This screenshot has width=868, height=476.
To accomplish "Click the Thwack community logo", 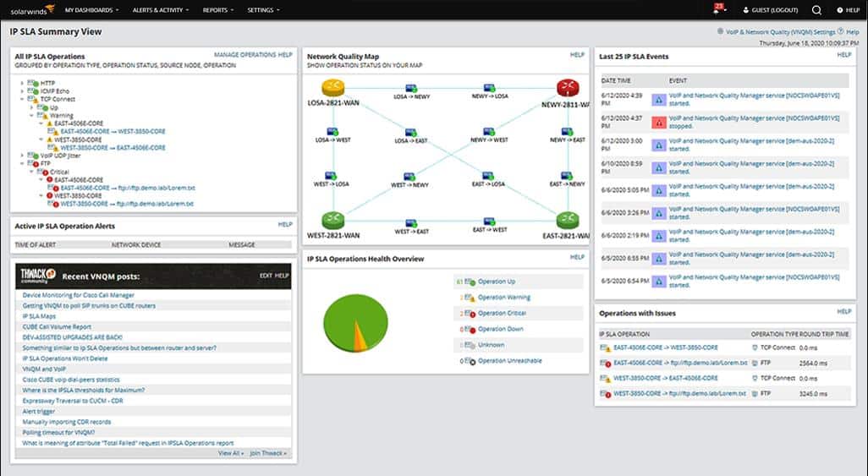I will 37,275.
